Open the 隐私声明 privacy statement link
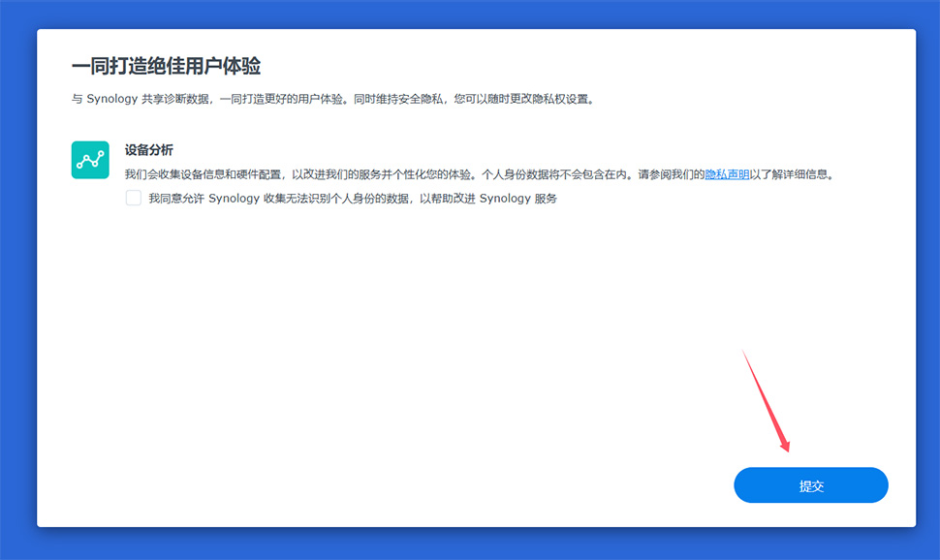The width and height of the screenshot is (940, 560). 726,175
